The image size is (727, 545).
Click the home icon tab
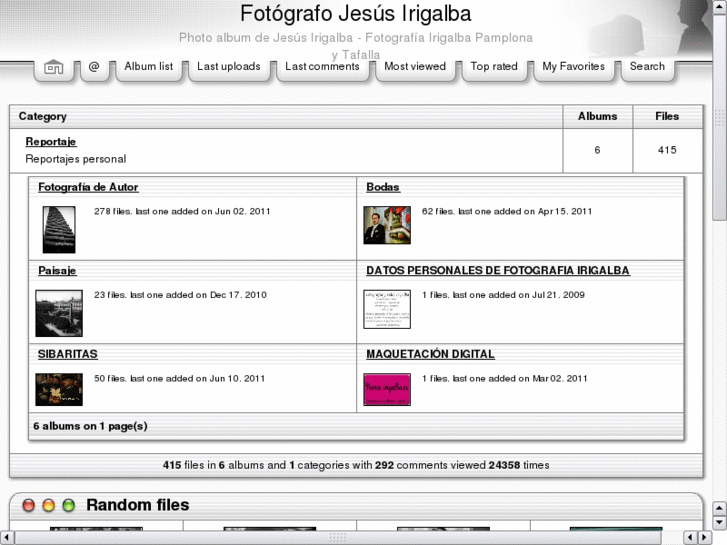pos(54,68)
